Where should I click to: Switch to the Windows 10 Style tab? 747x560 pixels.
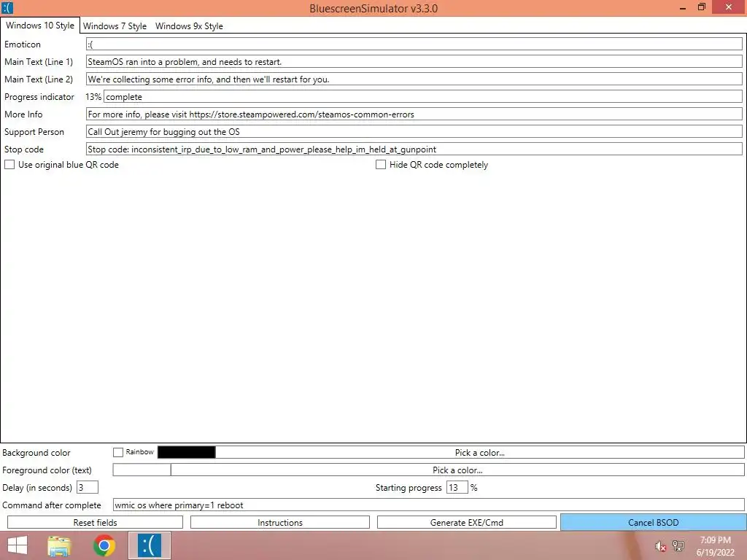[40, 26]
